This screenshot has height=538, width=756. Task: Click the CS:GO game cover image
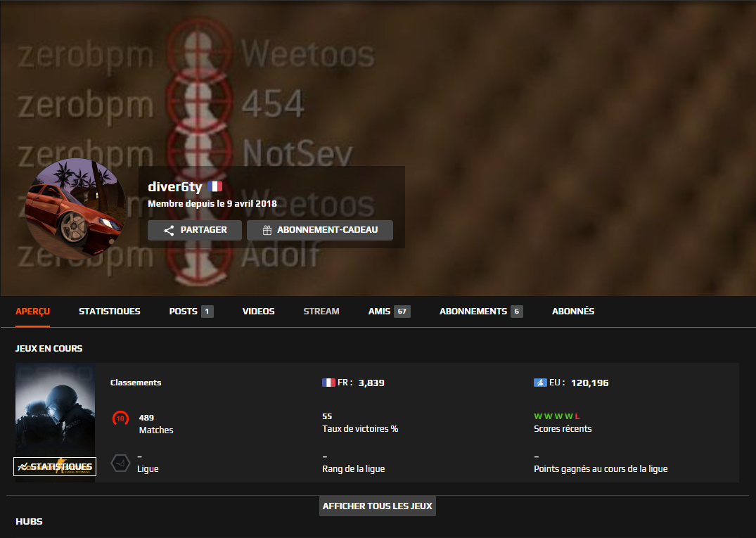[55, 422]
